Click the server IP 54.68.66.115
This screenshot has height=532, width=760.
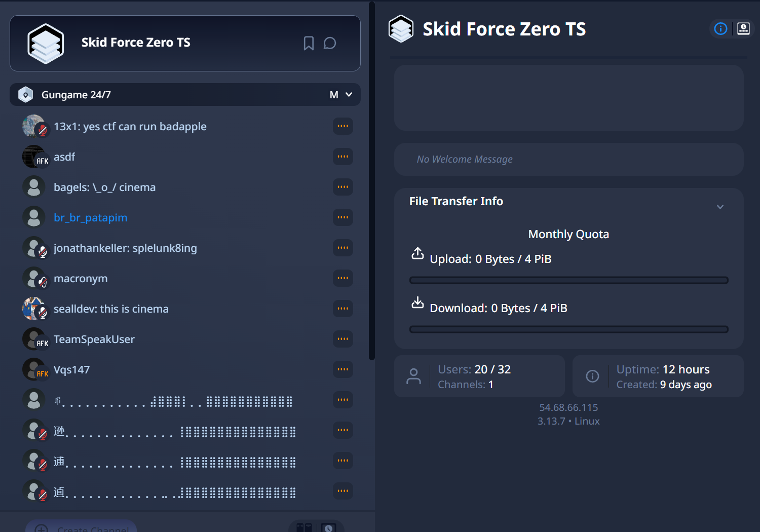(x=568, y=407)
